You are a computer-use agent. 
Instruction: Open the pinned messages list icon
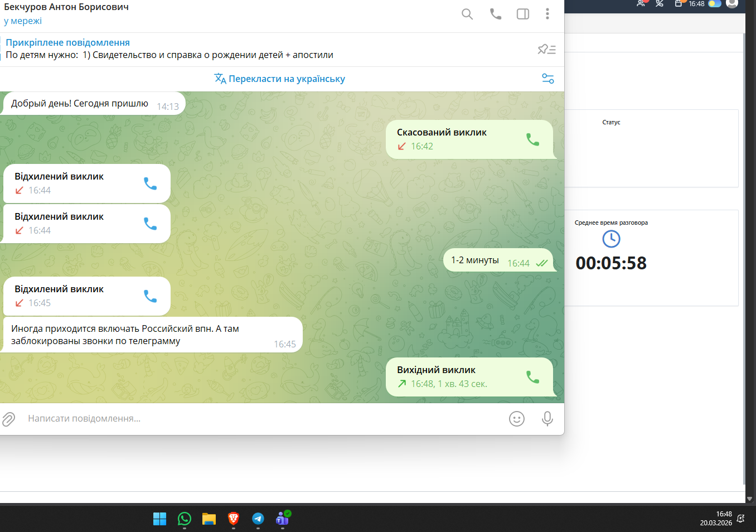(x=546, y=49)
